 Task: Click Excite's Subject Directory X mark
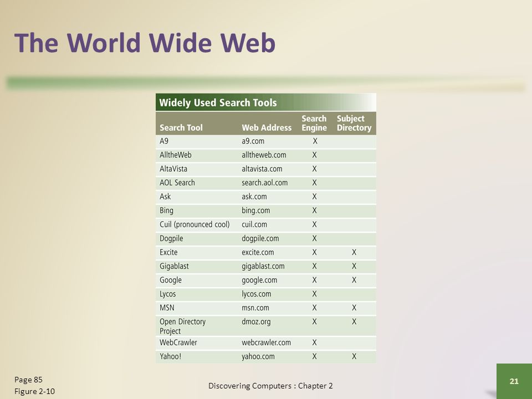click(354, 253)
